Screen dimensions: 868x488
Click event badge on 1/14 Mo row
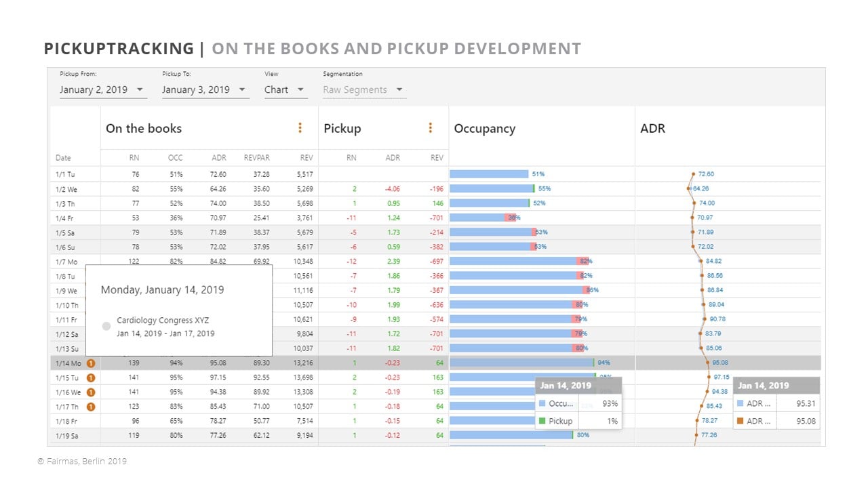coord(91,363)
